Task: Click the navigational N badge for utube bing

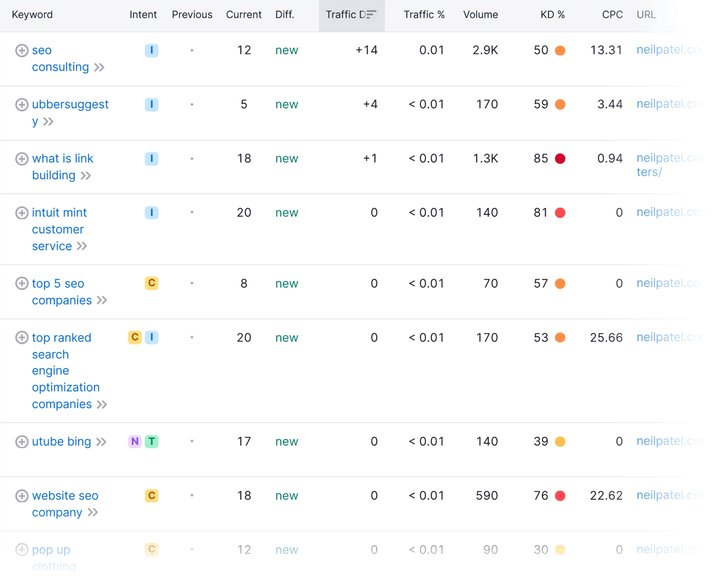Action: [x=135, y=441]
